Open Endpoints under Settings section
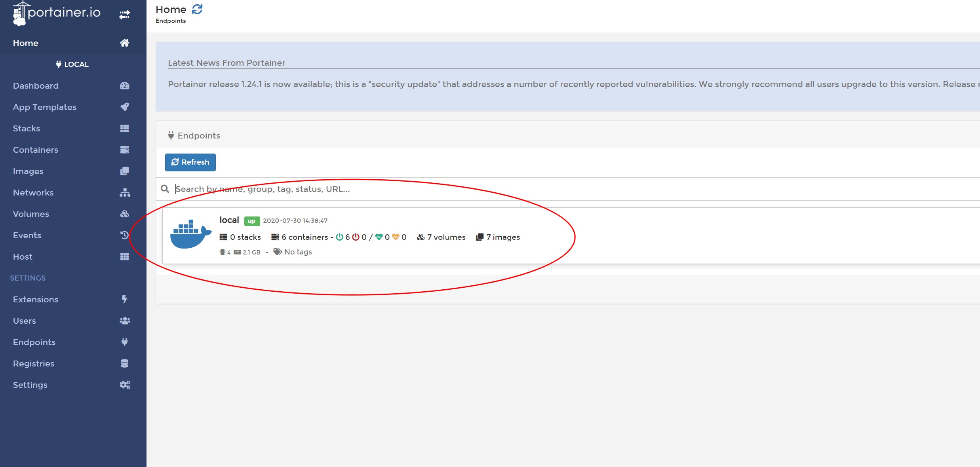980x467 pixels. [34, 342]
